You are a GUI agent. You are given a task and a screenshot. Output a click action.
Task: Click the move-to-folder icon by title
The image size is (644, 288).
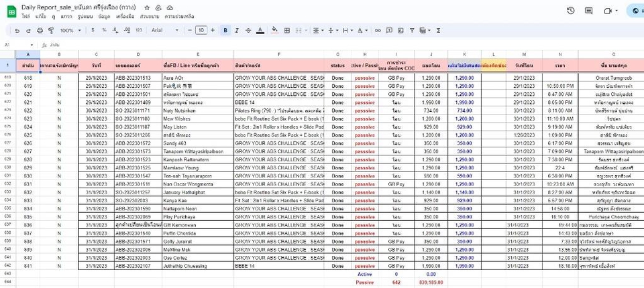click(158, 8)
